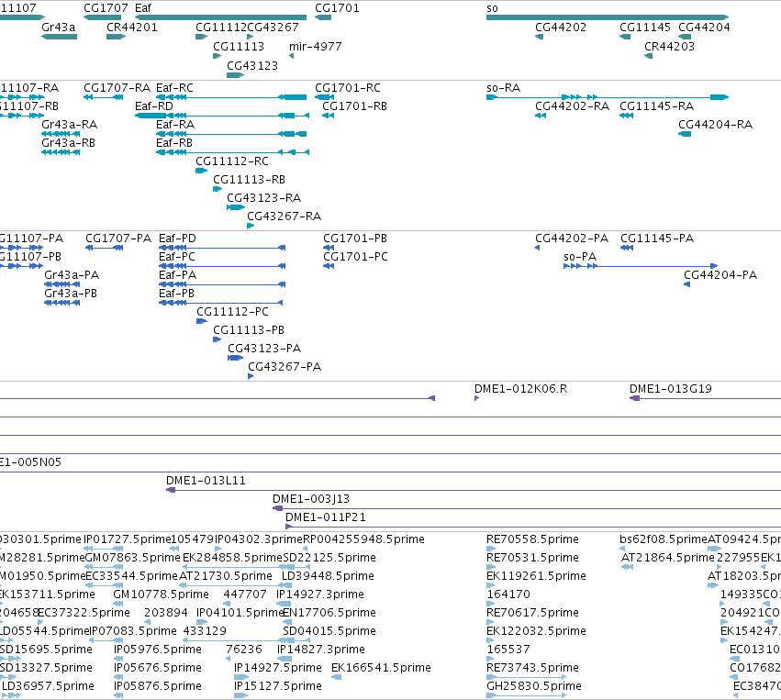Click the RE70617.5prime cDNA label
This screenshot has width=781, height=700.
[x=532, y=613]
